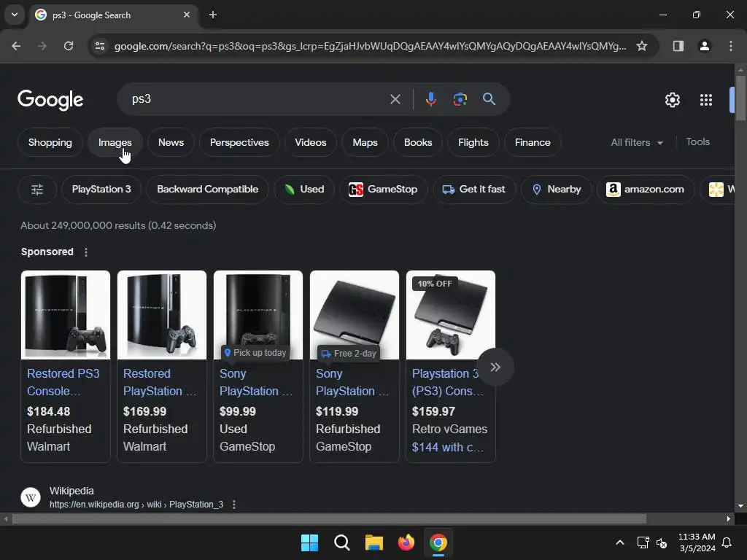Click the Free 2-day product thumbnail
This screenshot has width=747, height=560.
coord(355,315)
